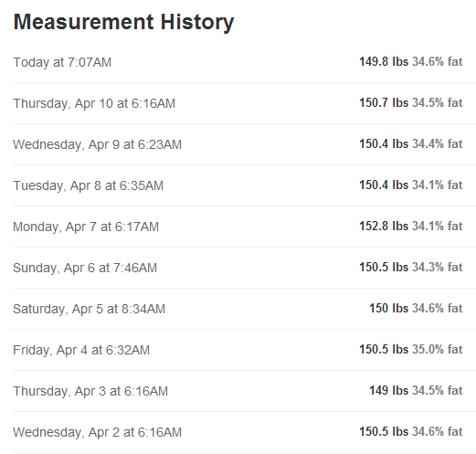
Task: Open Wednesday, Apr 2 at 6:16AM measurement
Action: click(244, 432)
